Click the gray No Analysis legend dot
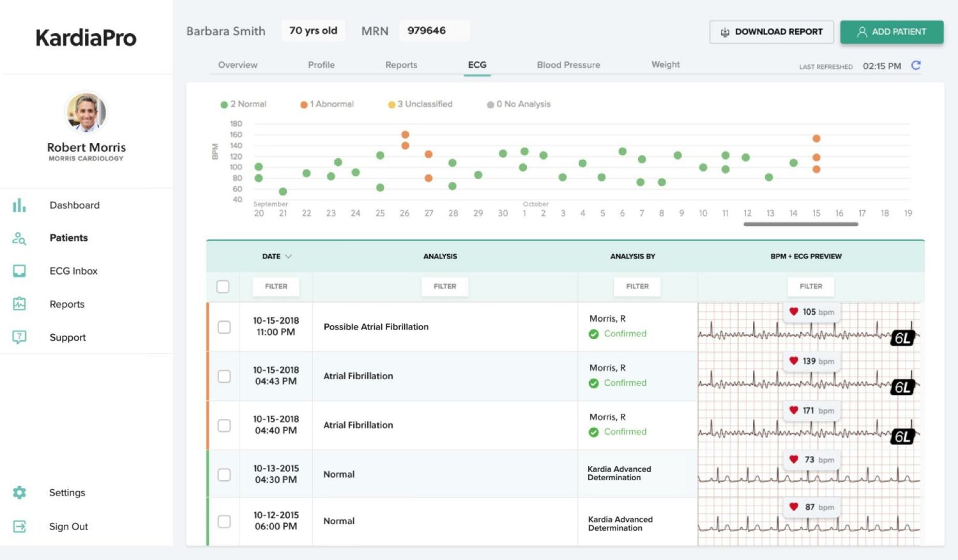This screenshot has width=958, height=560. [490, 105]
